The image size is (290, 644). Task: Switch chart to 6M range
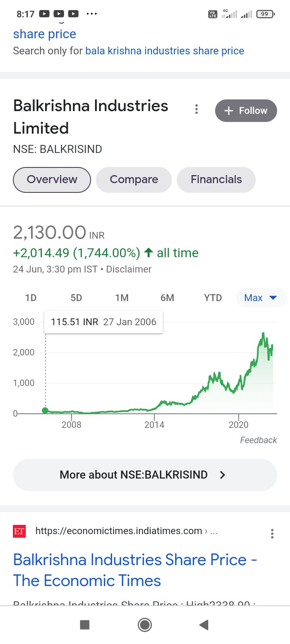tap(167, 298)
